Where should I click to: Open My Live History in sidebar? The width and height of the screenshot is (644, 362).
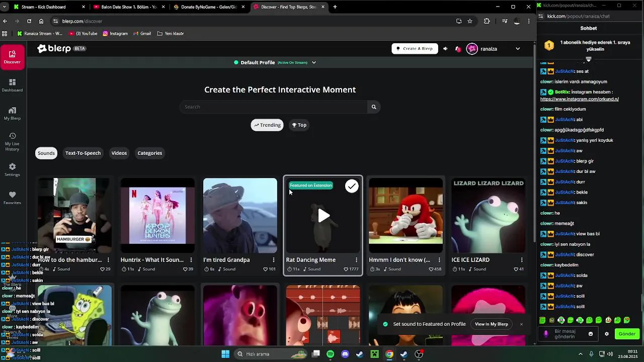coord(12,142)
